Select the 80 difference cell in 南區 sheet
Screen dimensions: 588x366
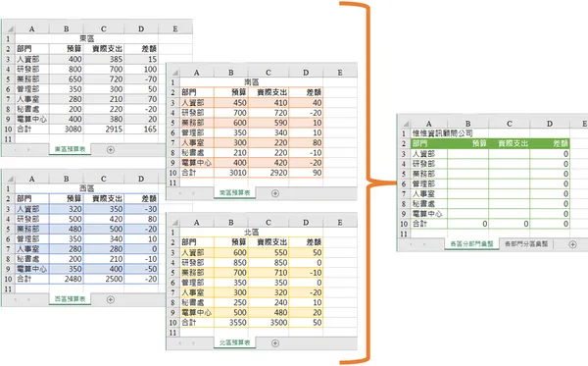pyautogui.click(x=306, y=142)
